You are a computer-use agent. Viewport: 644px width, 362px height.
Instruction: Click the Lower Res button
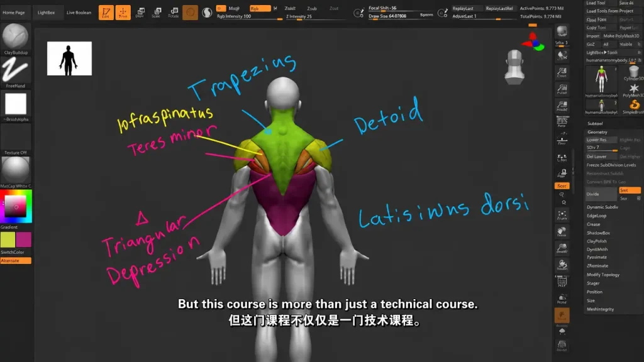601,140
